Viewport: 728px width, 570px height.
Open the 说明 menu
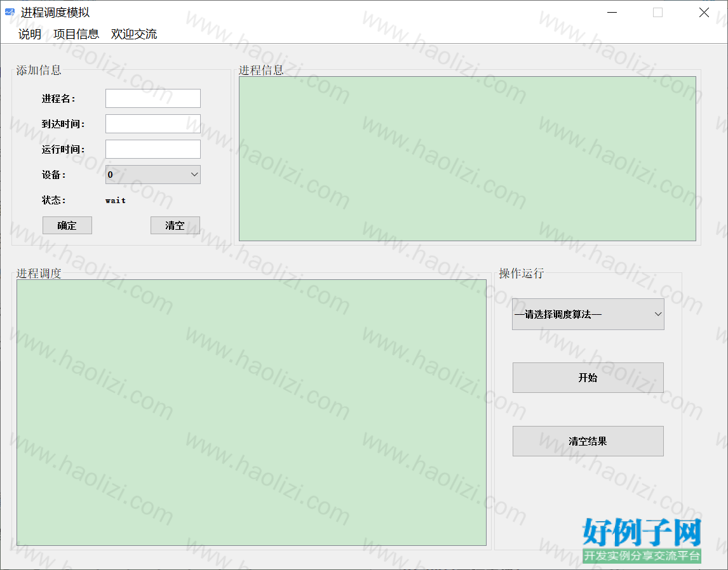(x=30, y=34)
